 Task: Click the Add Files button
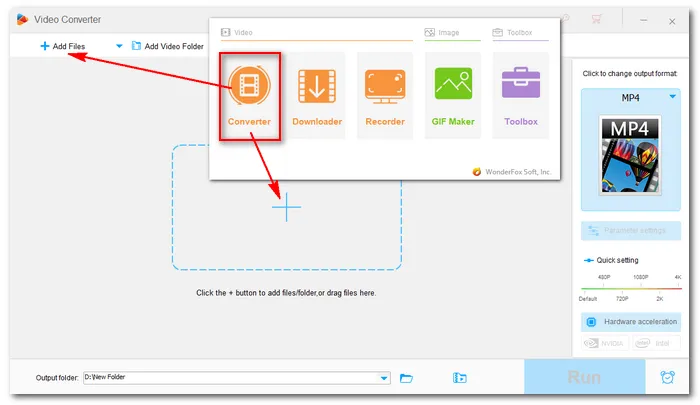[63, 46]
